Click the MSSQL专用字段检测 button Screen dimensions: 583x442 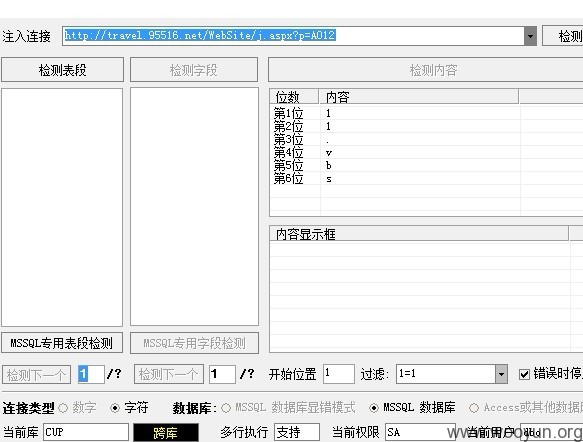pyautogui.click(x=194, y=343)
